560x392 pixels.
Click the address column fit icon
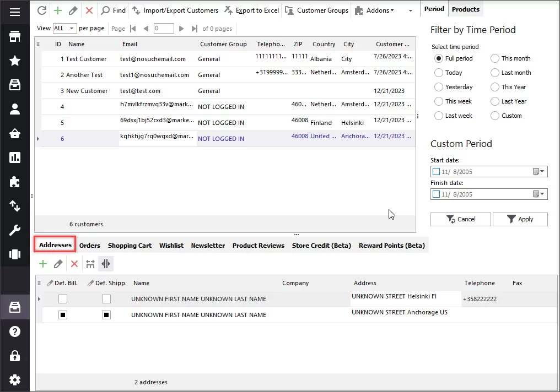coord(90,264)
